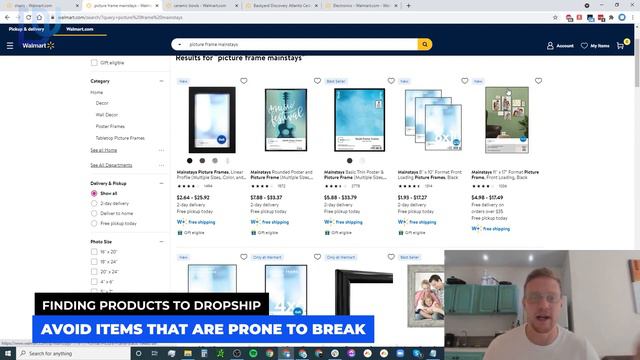Viewport: 640px width, 360px height.
Task: Collapse the Photo Size section
Action: coord(161,242)
